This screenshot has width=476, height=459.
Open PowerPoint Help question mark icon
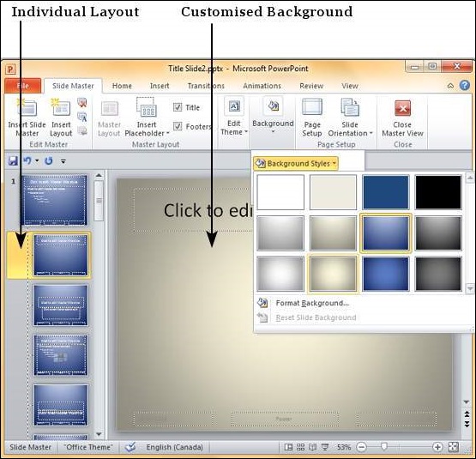click(x=465, y=86)
